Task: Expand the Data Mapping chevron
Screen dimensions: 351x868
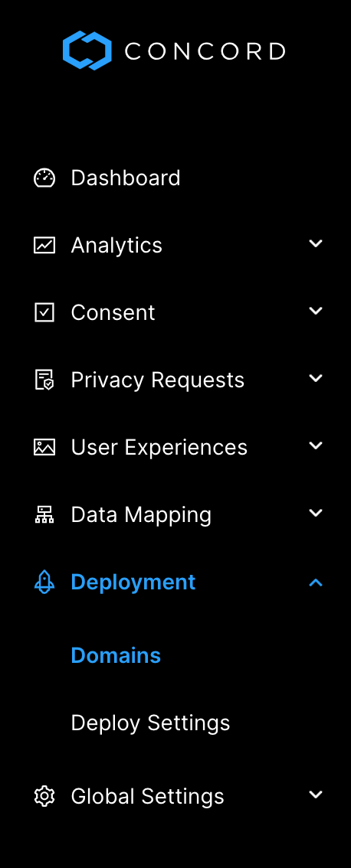Action: pyautogui.click(x=316, y=513)
